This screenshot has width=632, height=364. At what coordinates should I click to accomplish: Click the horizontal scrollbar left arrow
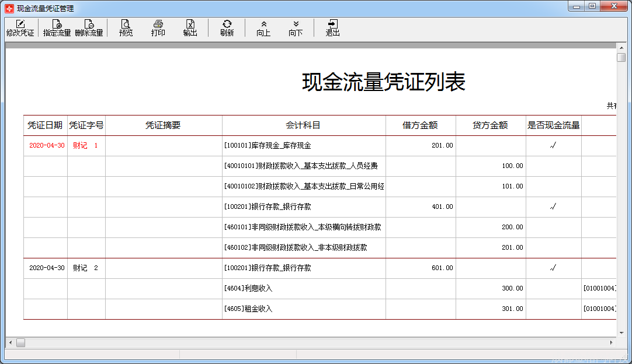[x=10, y=343]
